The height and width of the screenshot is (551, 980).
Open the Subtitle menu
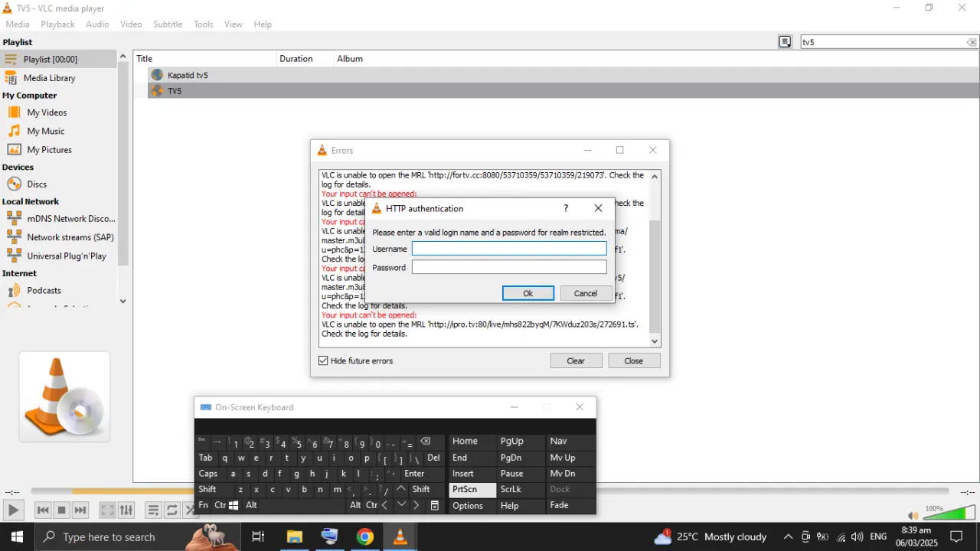coord(168,24)
